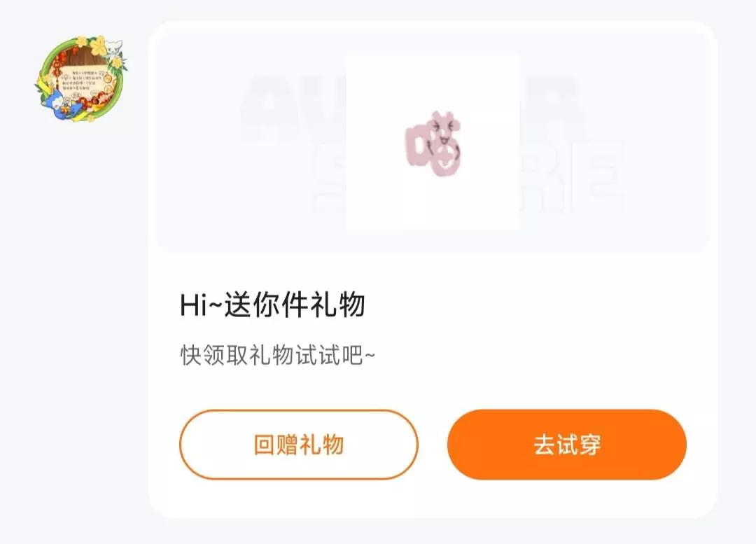Click the gold coin decoration inside avatar
Screen dimensions: 756x544
click(108, 78)
